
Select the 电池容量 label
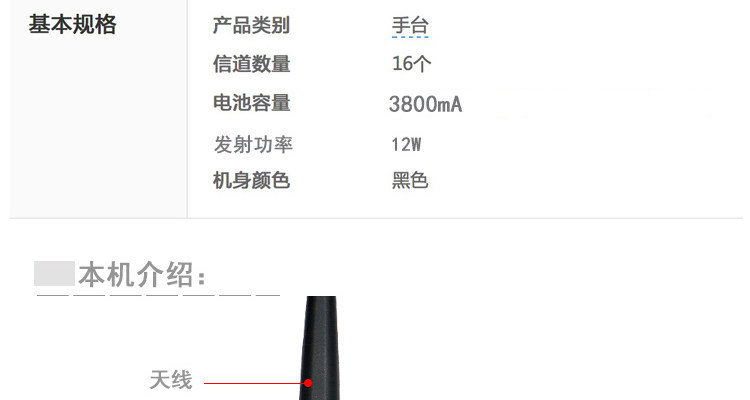(252, 102)
